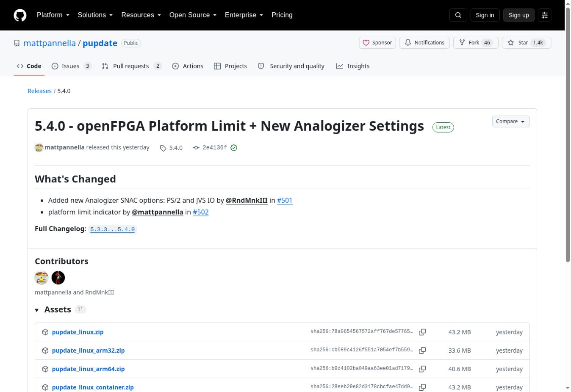Screen dimensions: 571x392
Task: Open pull request #501
Action: [285, 200]
